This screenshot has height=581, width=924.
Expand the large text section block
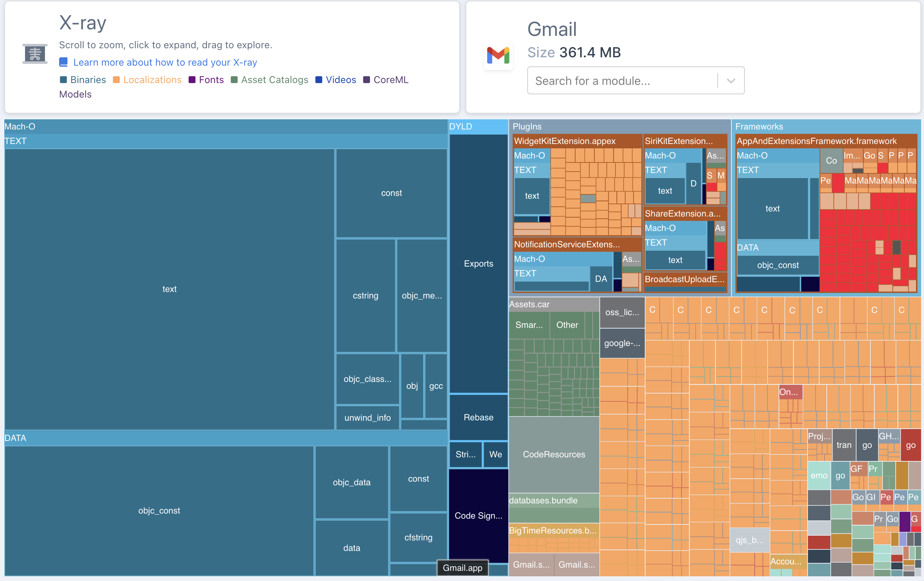tap(169, 289)
